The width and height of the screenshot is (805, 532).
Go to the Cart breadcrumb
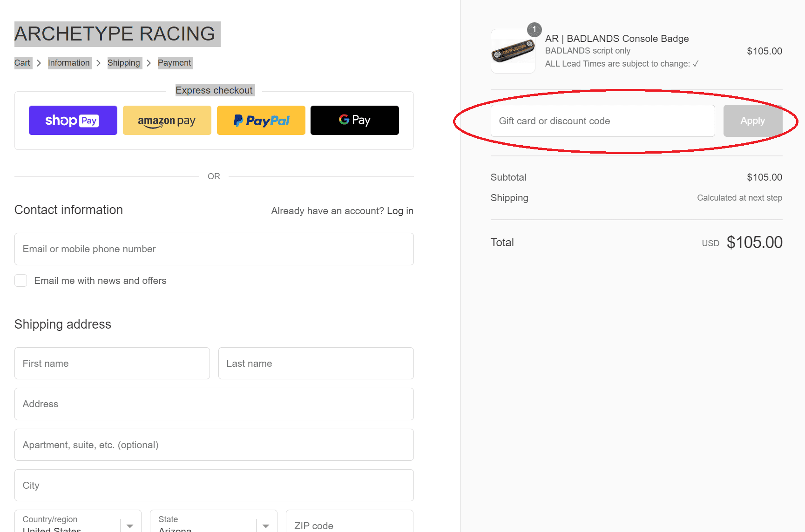pyautogui.click(x=22, y=63)
